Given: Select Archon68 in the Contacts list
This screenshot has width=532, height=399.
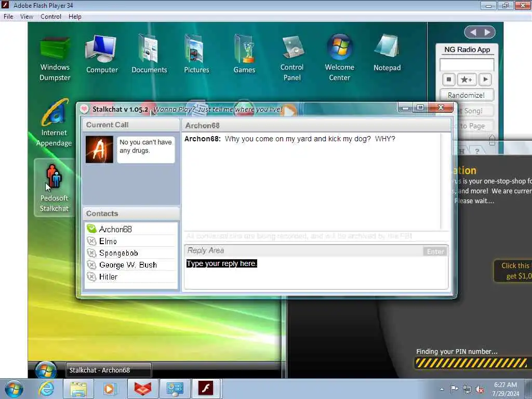Looking at the screenshot, I should tap(131, 229).
